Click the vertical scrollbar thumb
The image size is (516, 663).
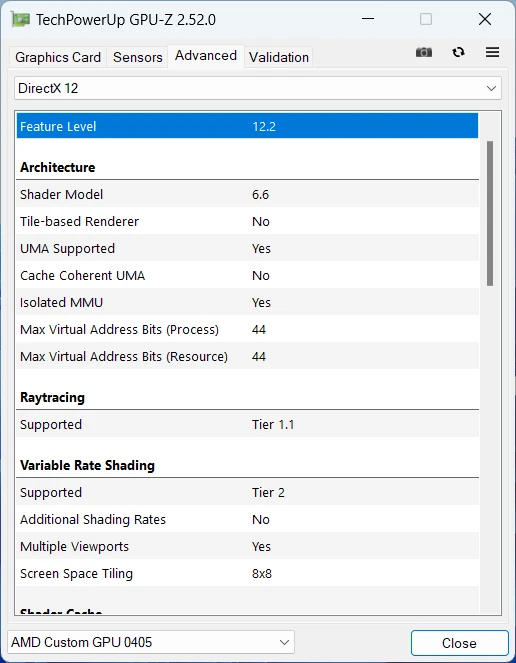point(490,214)
